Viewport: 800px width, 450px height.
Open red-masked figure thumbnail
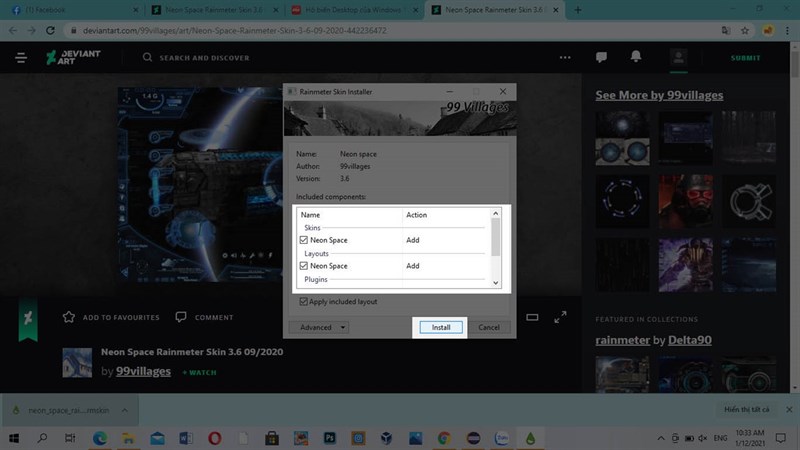tap(686, 201)
